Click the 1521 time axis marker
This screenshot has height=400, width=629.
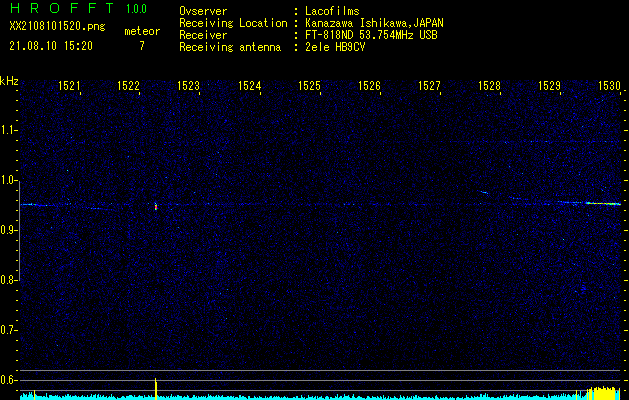pos(69,86)
